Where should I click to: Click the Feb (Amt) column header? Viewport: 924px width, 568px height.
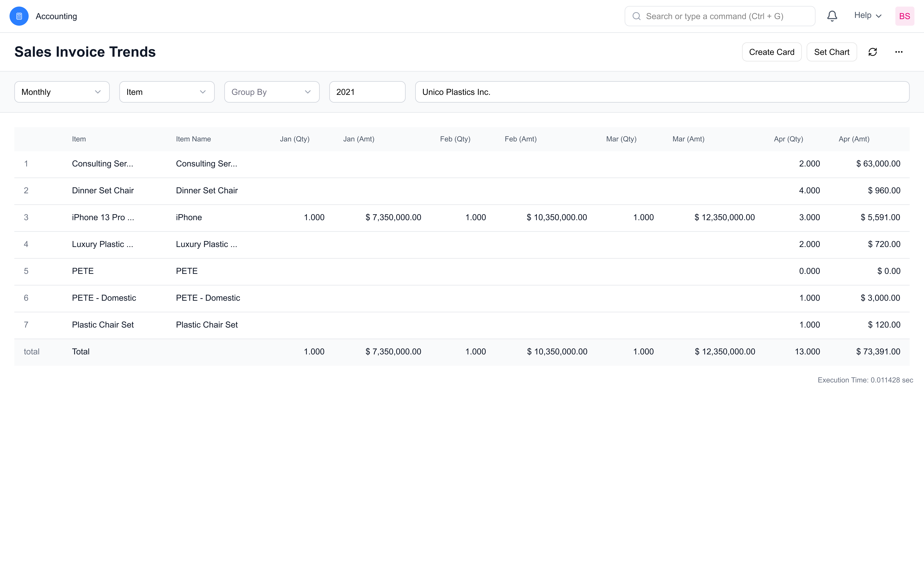click(x=521, y=139)
